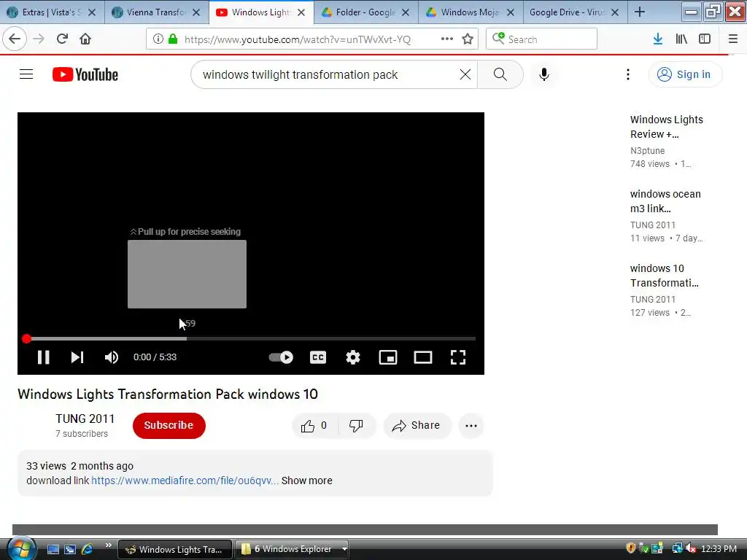
Task: Open the Firefox library icon
Action: 681,39
